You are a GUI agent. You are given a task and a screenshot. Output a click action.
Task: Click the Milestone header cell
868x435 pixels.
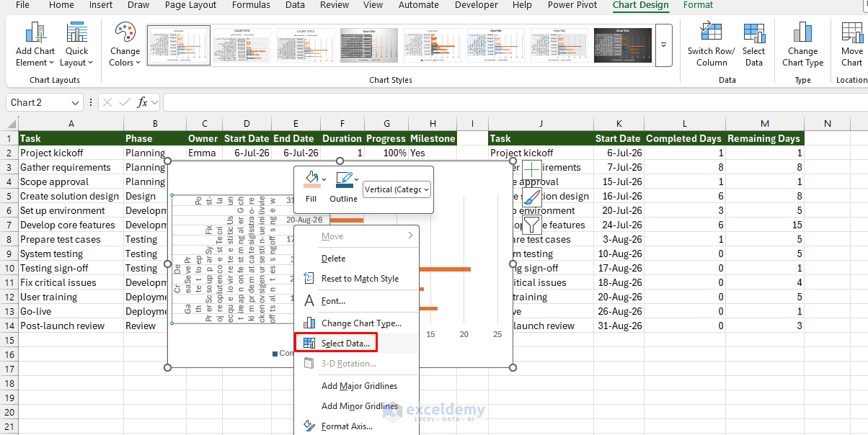[x=433, y=138]
